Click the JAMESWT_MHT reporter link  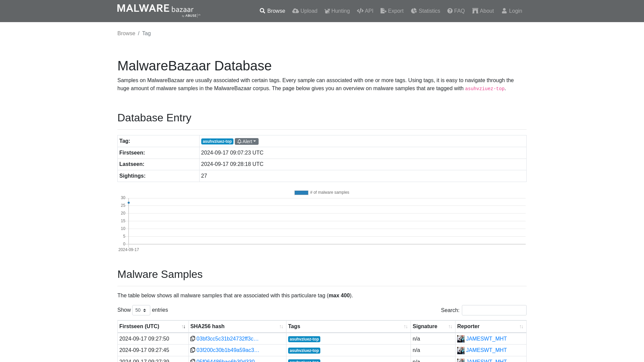click(486, 339)
